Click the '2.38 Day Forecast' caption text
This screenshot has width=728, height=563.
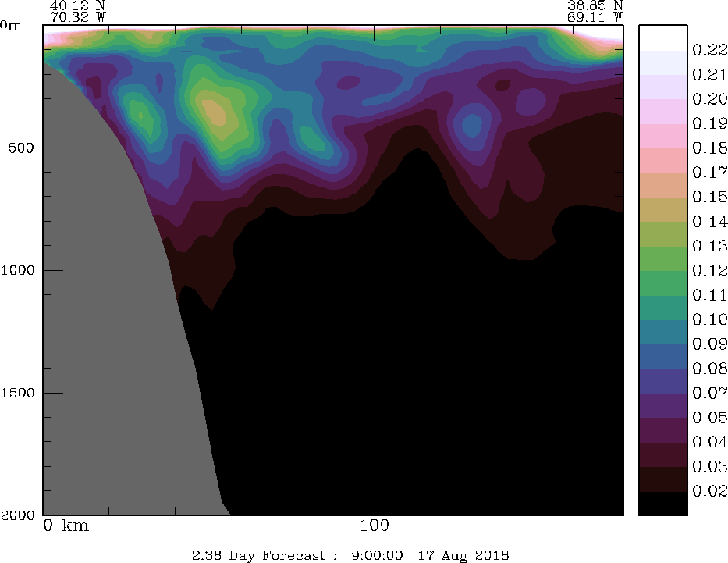pyautogui.click(x=258, y=555)
